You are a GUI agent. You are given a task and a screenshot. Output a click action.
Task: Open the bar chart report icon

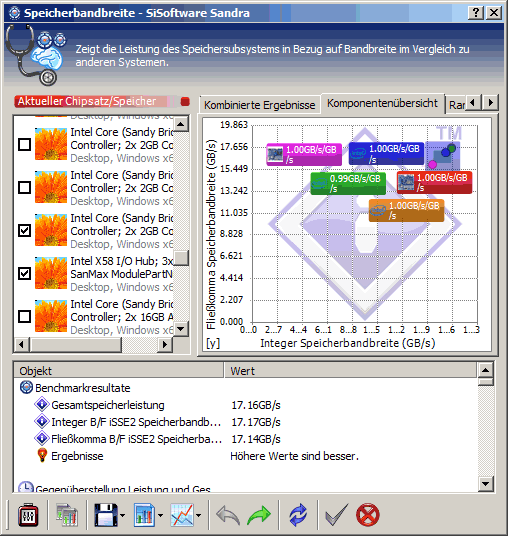(144, 515)
